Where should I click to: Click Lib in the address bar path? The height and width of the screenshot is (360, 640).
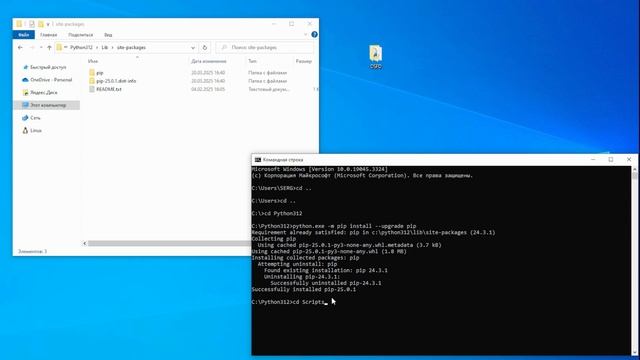coord(104,48)
